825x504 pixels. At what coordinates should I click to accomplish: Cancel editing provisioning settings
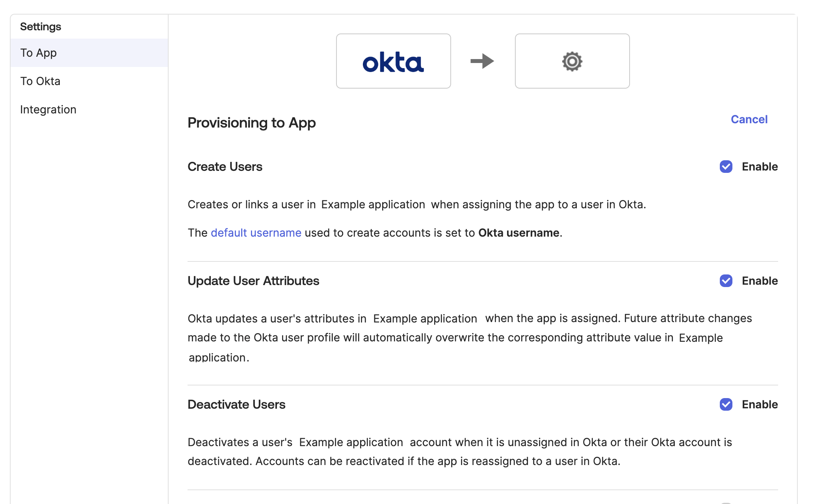[749, 119]
